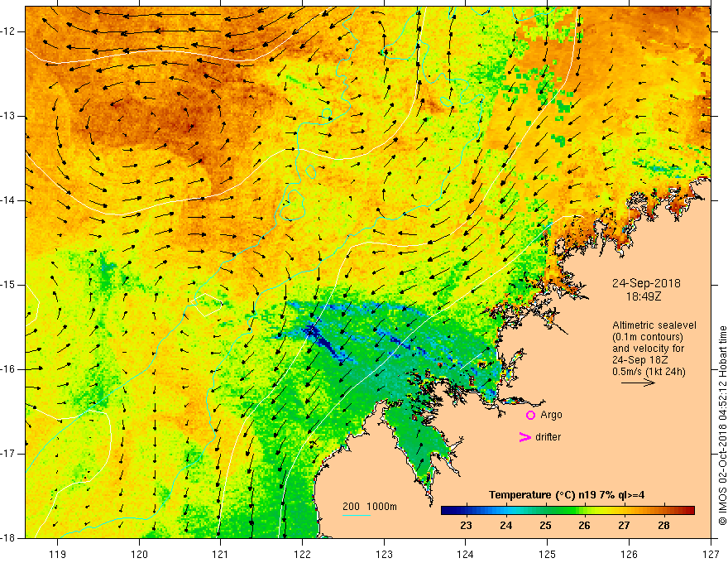The height and width of the screenshot is (563, 728).
Task: Click the longitude axis label '121'
Action: click(221, 554)
